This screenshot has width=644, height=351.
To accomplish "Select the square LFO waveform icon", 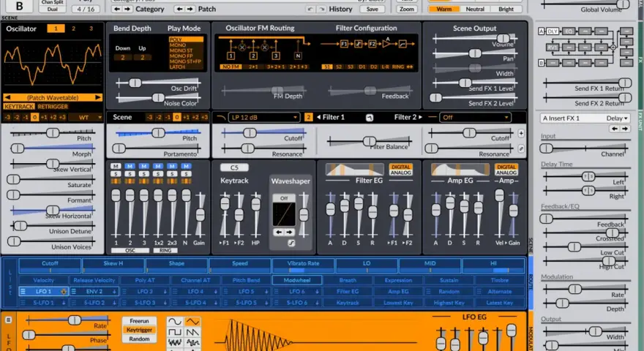I will [x=175, y=332].
